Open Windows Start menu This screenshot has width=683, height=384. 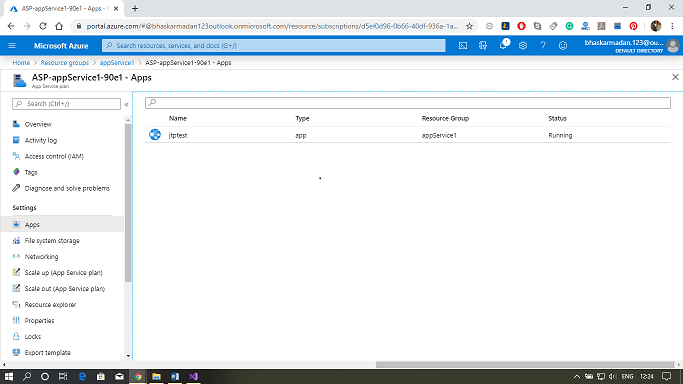[9, 376]
